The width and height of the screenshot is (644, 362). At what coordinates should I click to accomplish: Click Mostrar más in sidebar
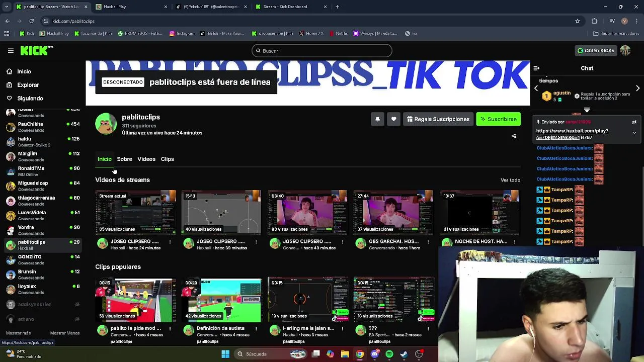point(18,333)
